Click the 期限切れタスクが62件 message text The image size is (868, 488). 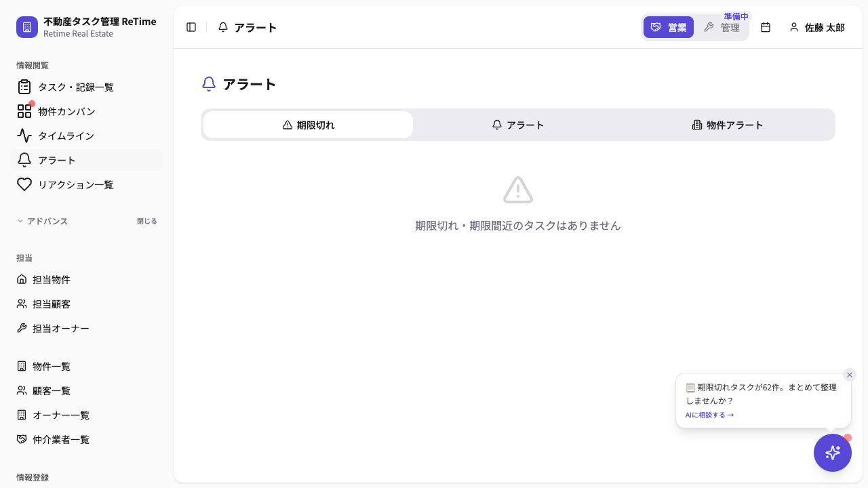(762, 394)
